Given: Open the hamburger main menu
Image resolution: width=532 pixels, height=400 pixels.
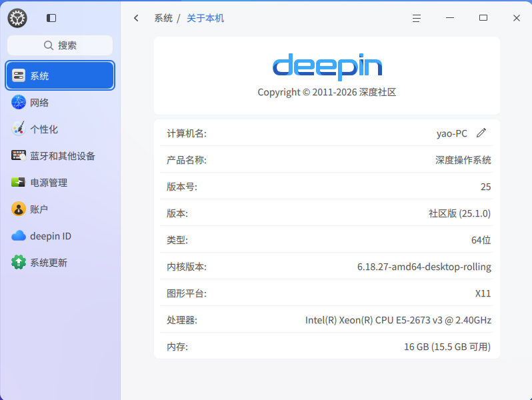Looking at the screenshot, I should click(x=417, y=18).
